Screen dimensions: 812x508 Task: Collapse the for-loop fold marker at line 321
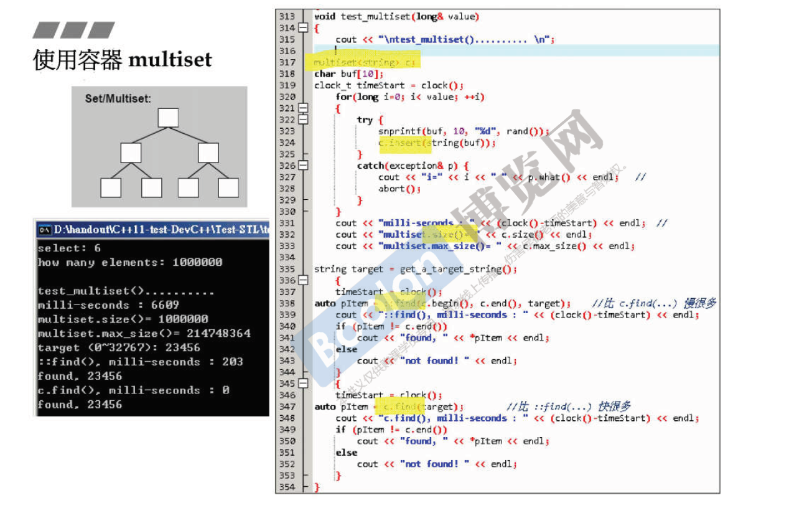point(303,108)
